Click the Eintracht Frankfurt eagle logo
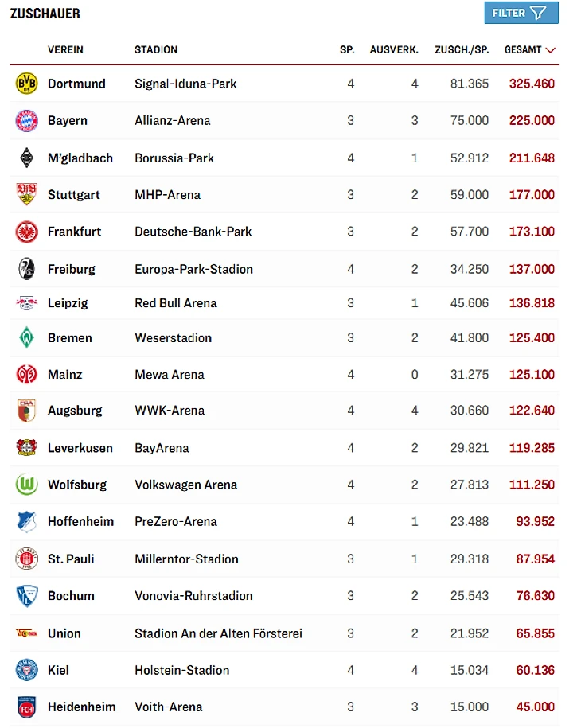581x728 pixels. tap(26, 232)
